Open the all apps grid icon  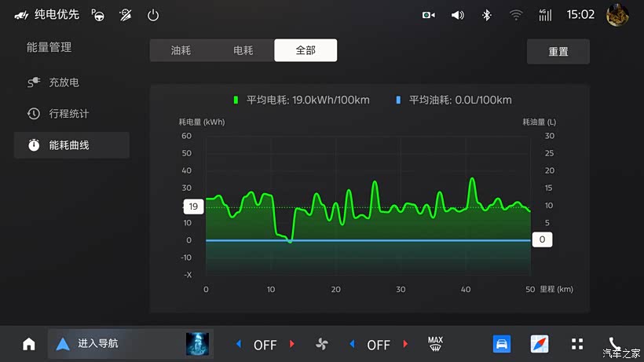pos(577,344)
